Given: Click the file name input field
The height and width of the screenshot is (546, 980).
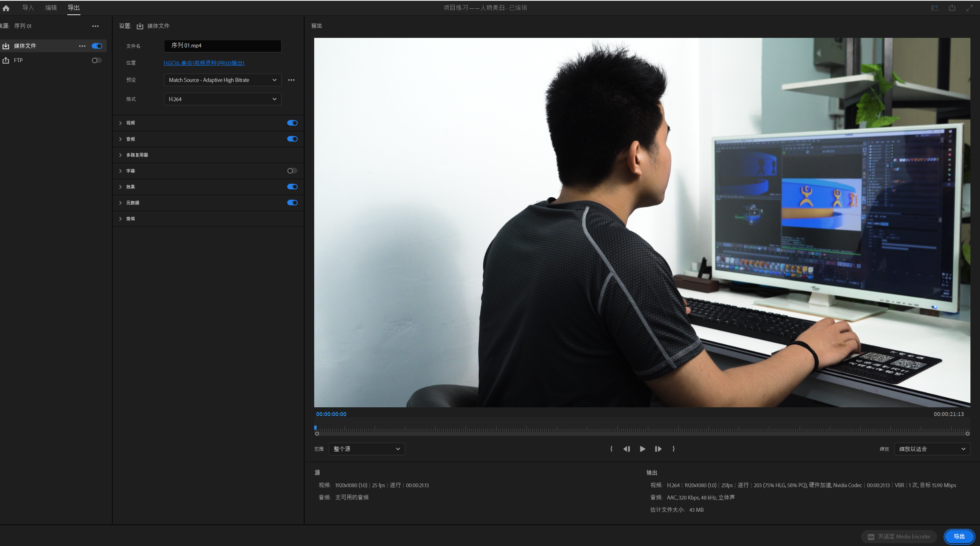Looking at the screenshot, I should coord(222,46).
